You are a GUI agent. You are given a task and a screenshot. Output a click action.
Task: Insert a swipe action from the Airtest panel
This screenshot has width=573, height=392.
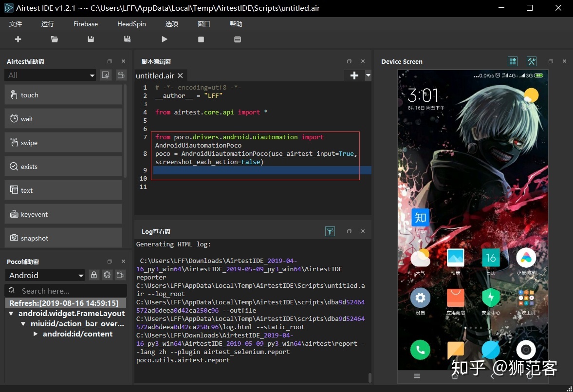(63, 143)
